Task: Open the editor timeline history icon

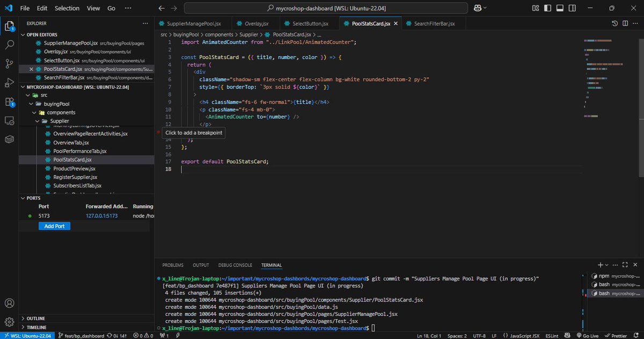Action: [x=615, y=24]
